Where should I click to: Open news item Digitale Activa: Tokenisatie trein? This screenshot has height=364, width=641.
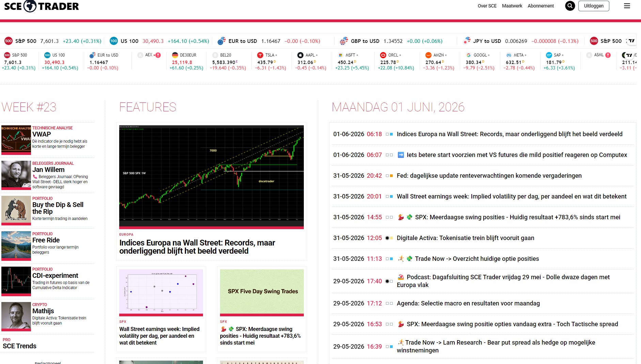pyautogui.click(x=465, y=238)
